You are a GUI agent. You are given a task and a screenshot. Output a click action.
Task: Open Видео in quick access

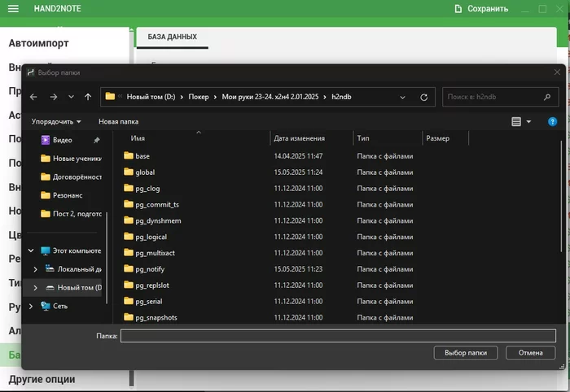(x=63, y=140)
